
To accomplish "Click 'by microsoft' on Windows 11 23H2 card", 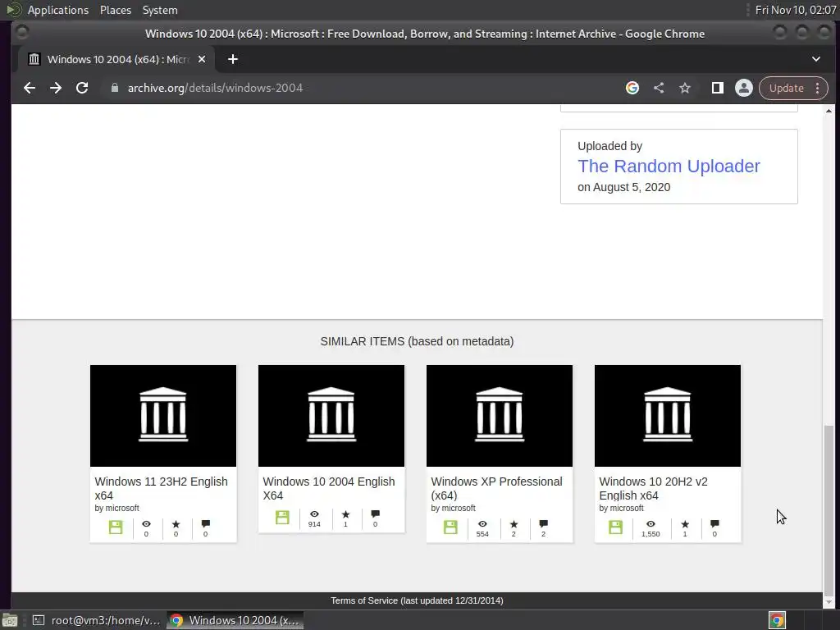I will [x=116, y=508].
